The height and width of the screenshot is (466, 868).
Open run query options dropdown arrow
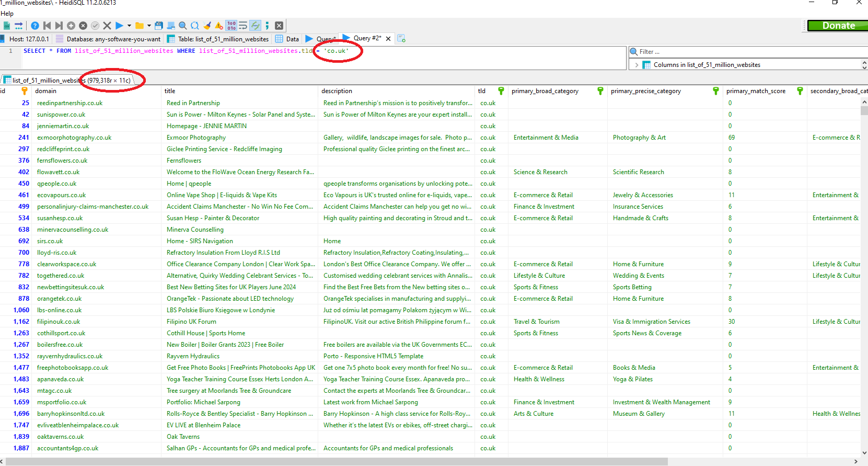(x=129, y=26)
